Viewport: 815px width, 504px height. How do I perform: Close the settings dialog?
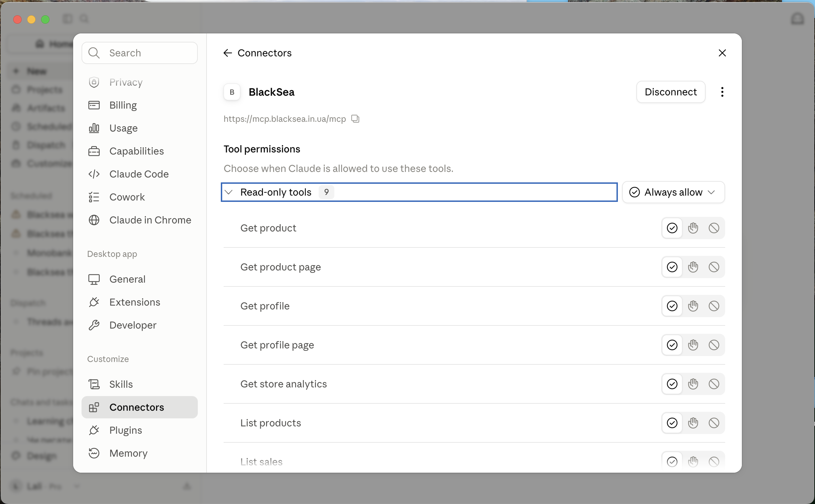722,53
